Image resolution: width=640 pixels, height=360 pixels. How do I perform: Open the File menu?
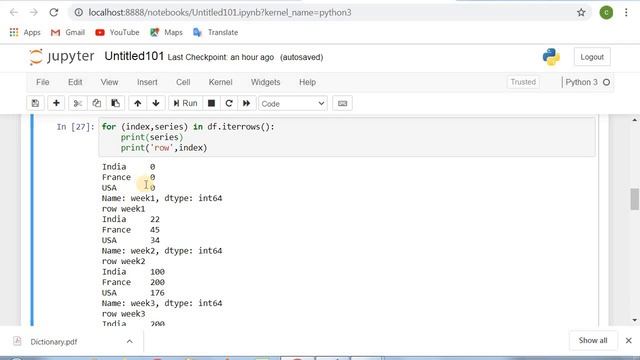pyautogui.click(x=42, y=82)
